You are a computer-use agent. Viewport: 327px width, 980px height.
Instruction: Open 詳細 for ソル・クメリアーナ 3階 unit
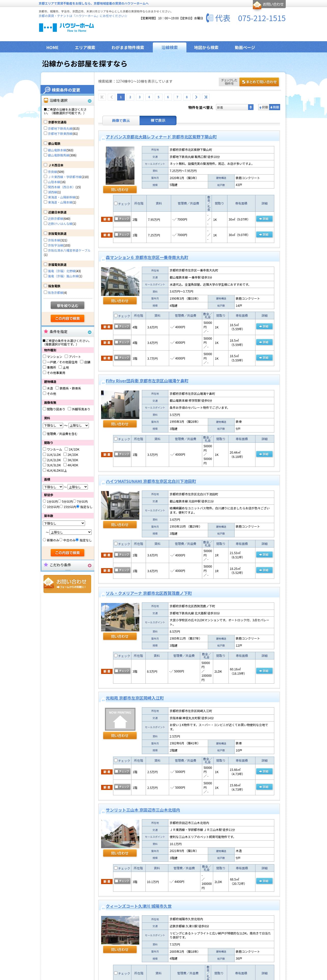pos(264,671)
